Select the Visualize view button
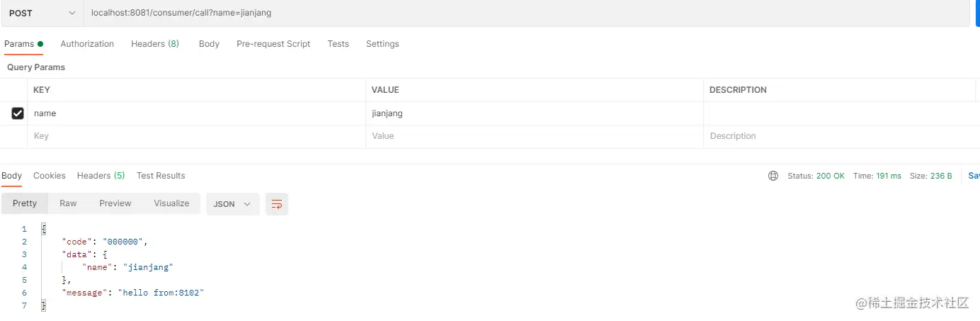 [x=171, y=203]
